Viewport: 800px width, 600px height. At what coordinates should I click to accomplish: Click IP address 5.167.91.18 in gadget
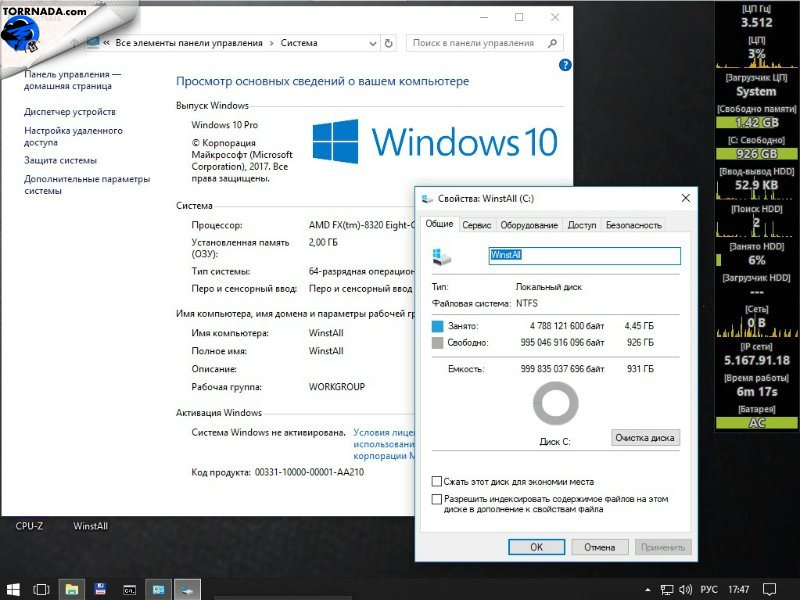click(x=757, y=360)
